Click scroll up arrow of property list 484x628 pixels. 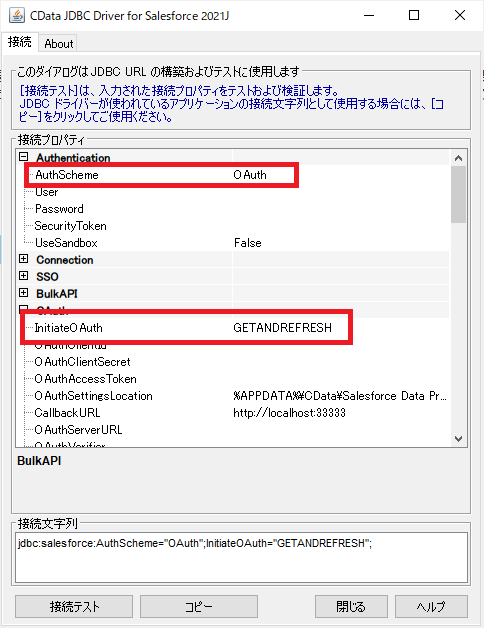[458, 158]
